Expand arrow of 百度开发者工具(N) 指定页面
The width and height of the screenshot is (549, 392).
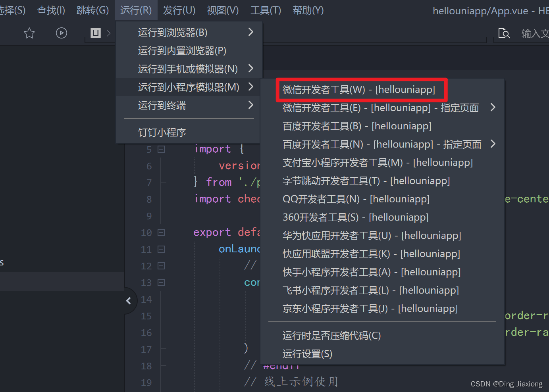[x=493, y=144]
